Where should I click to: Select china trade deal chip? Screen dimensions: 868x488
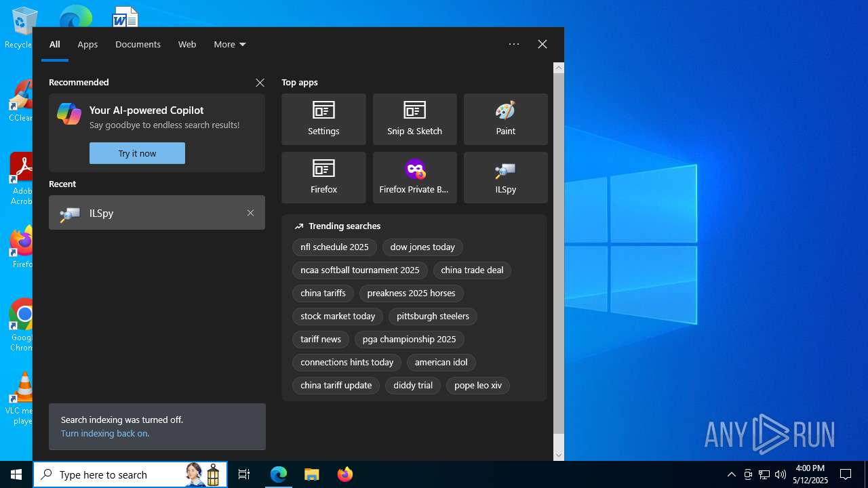472,270
